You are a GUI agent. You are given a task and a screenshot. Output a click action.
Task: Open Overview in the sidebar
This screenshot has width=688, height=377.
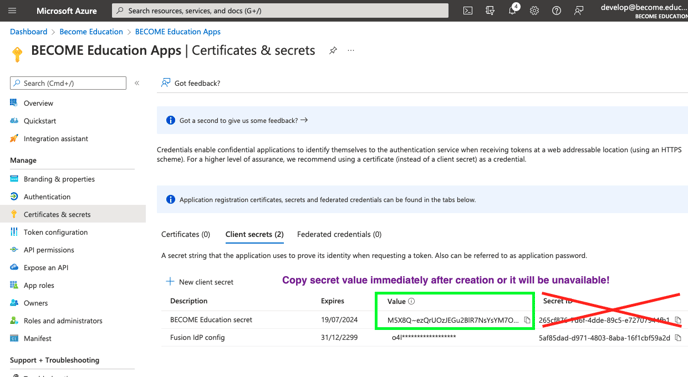38,103
